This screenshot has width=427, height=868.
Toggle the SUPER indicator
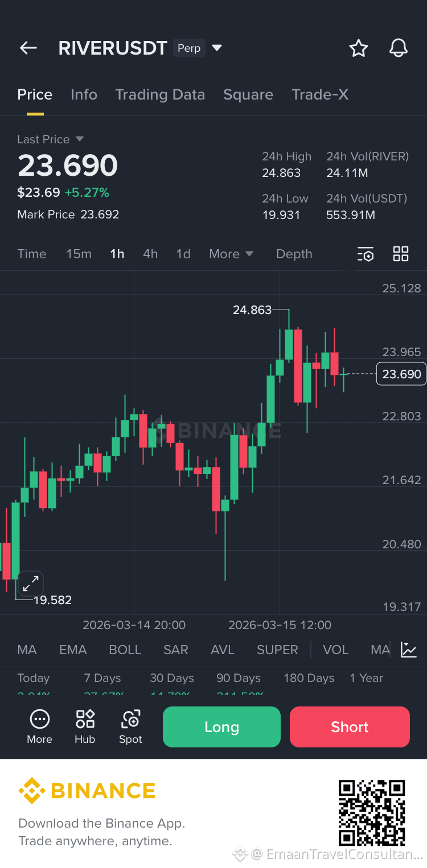[x=277, y=650]
